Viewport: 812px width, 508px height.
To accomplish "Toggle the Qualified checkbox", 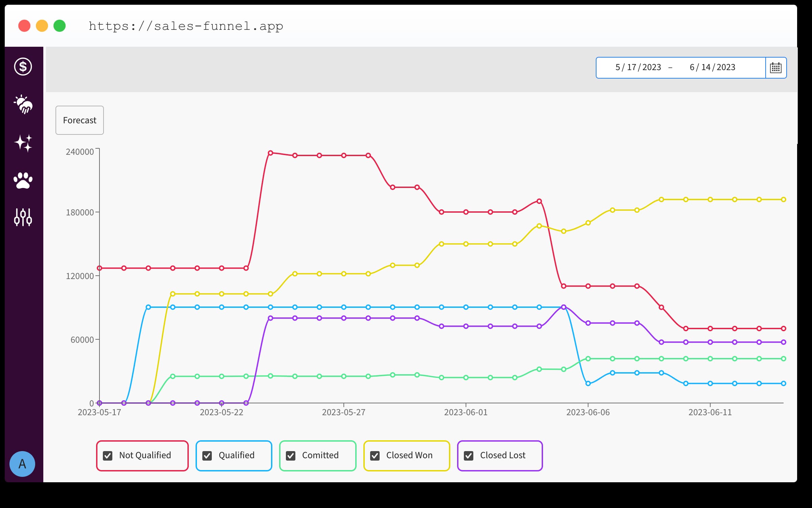I will [x=207, y=455].
